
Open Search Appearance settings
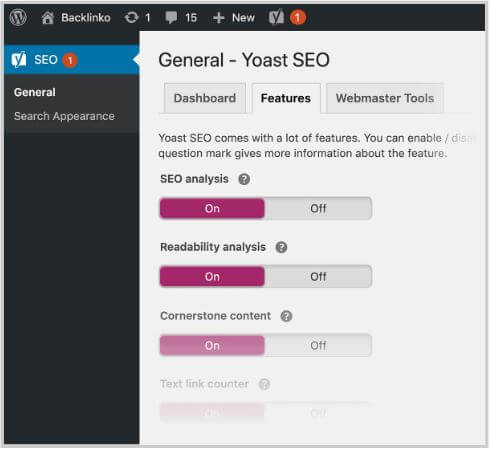point(64,116)
